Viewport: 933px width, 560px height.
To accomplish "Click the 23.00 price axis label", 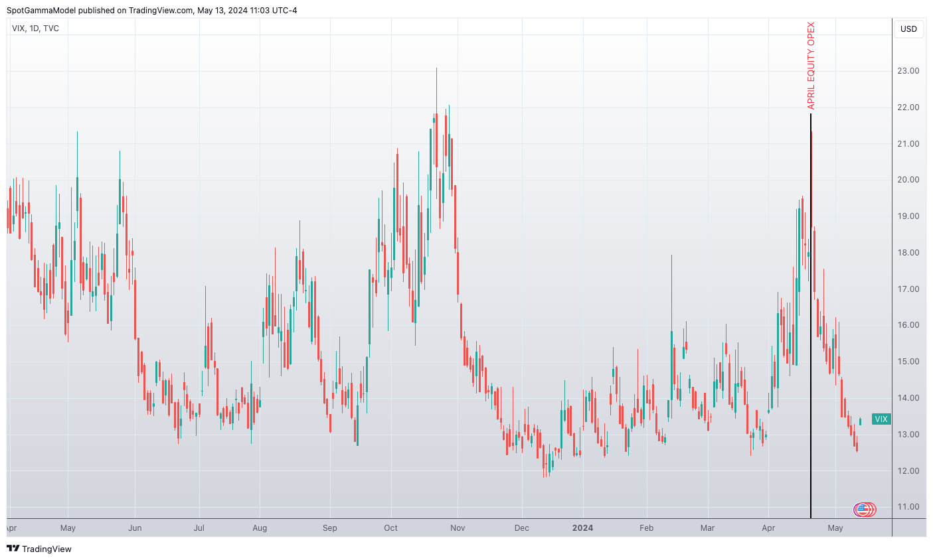I will click(x=908, y=71).
